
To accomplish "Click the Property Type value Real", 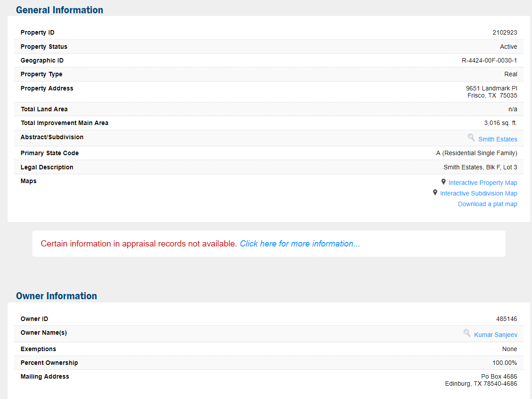I will pyautogui.click(x=511, y=74).
